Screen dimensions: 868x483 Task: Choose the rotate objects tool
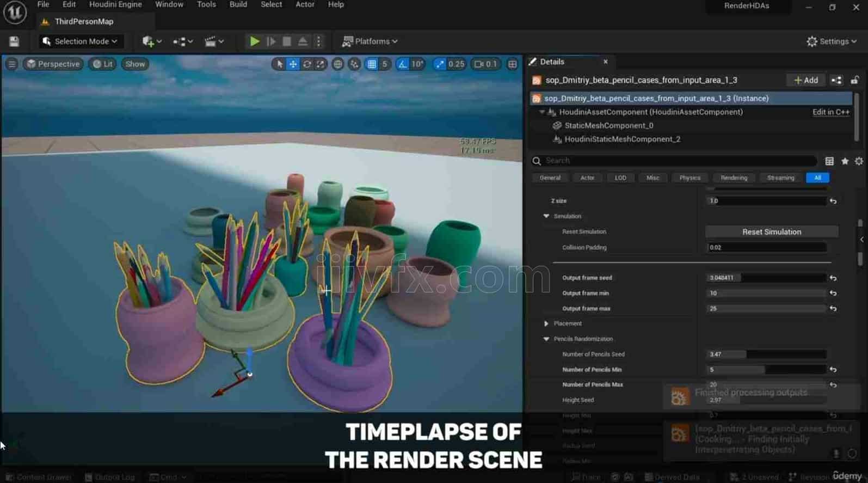[307, 64]
